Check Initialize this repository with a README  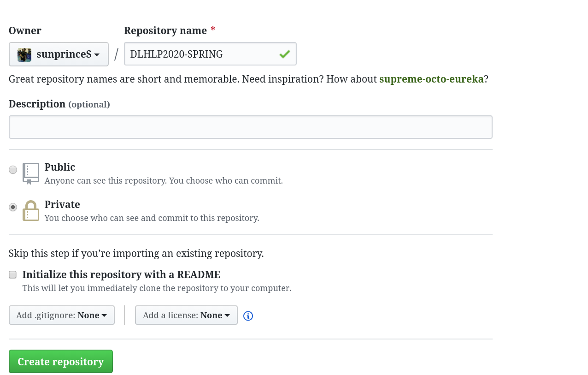13,275
